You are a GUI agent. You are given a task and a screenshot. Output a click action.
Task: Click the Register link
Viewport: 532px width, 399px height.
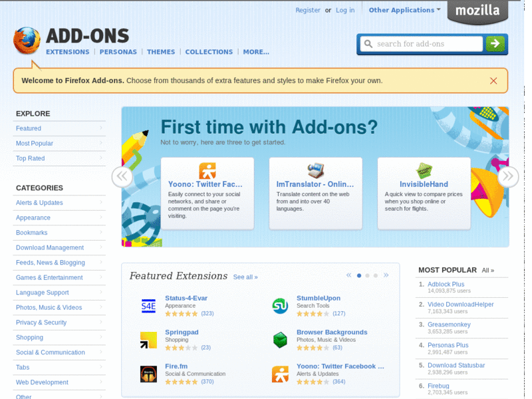[308, 10]
